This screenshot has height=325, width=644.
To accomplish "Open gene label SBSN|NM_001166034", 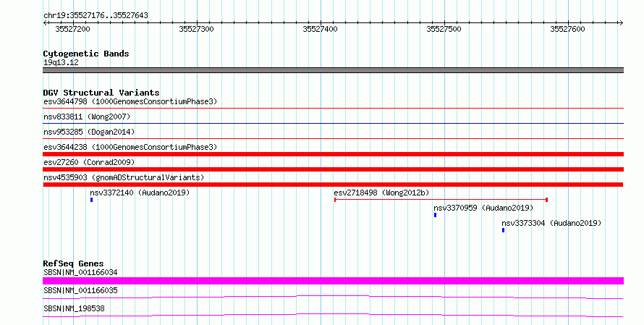I will point(80,272).
